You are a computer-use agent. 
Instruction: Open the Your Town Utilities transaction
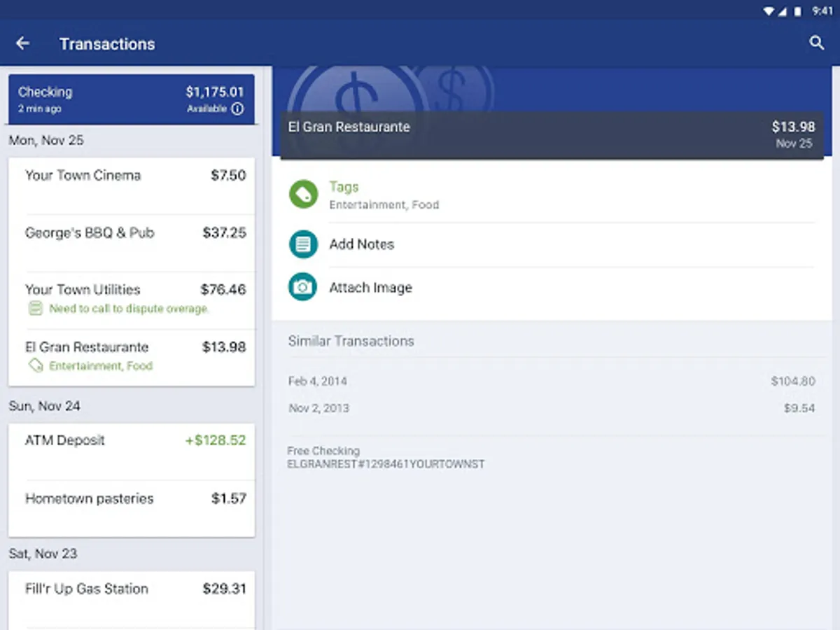tap(132, 300)
